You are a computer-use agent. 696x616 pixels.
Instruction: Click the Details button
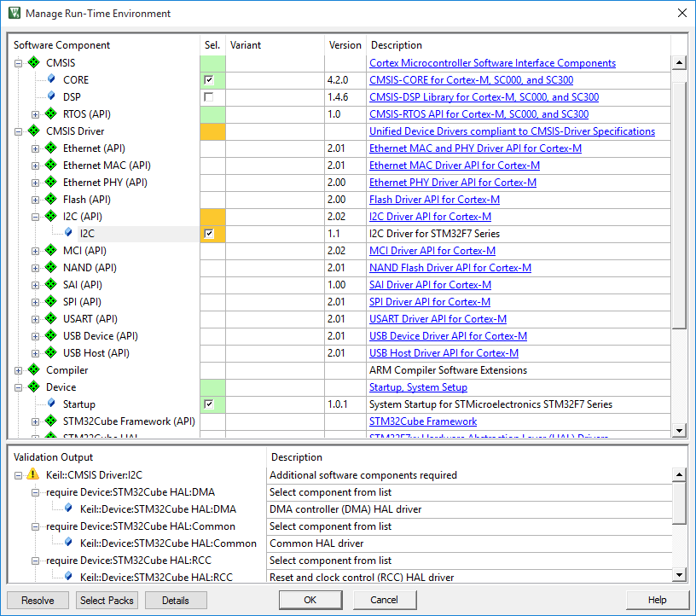point(176,600)
